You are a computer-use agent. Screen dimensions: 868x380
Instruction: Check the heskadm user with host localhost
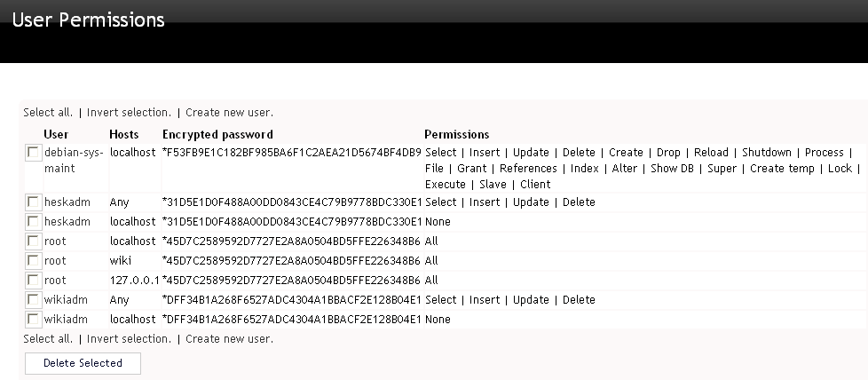point(33,222)
